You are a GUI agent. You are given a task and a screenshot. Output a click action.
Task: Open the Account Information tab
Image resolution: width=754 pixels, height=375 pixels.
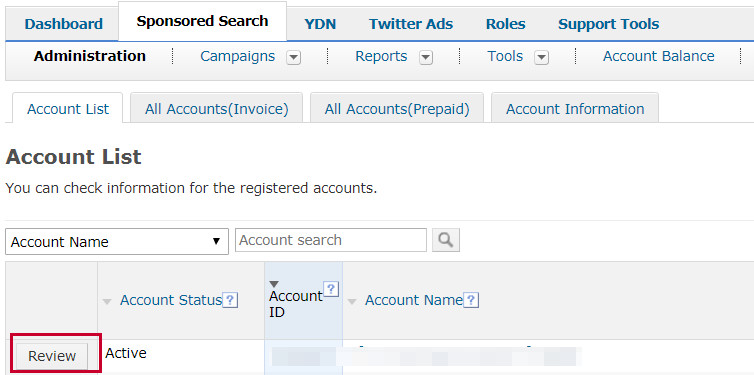point(575,109)
